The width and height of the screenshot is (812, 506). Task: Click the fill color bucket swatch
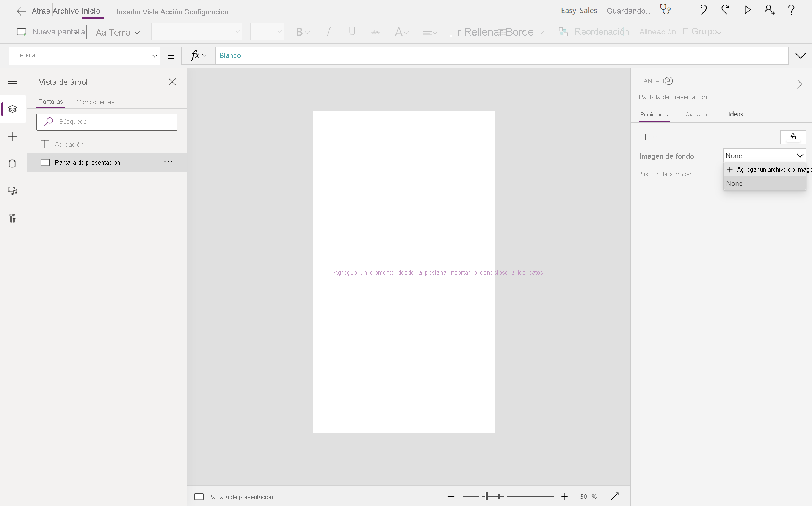[793, 137]
